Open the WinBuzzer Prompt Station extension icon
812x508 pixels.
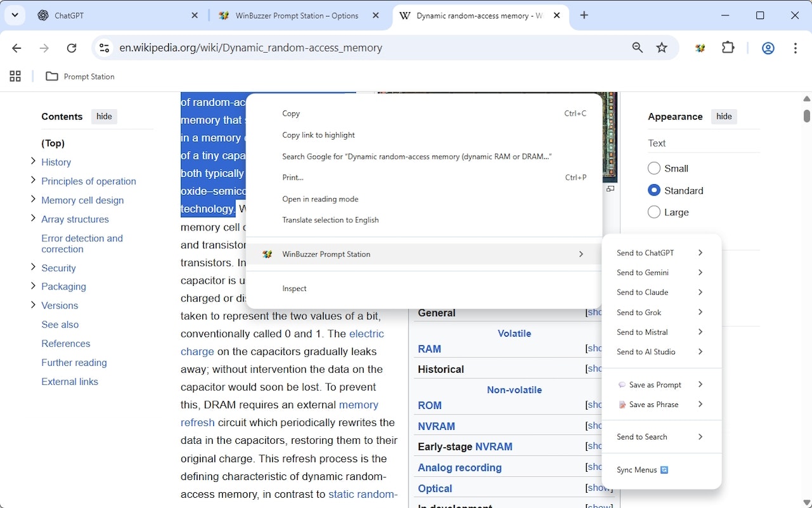pyautogui.click(x=700, y=48)
